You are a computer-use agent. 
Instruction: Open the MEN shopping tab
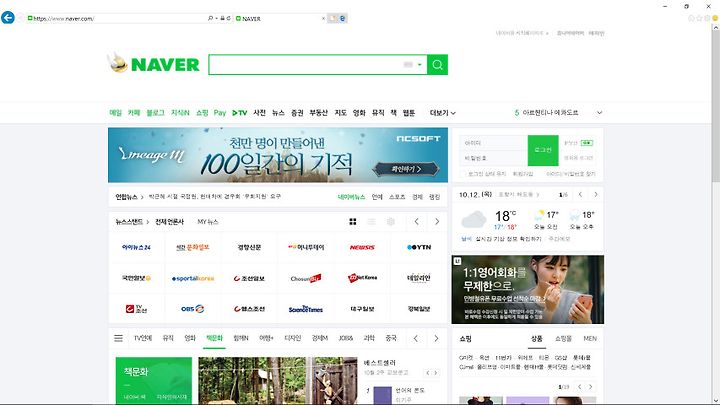590,338
